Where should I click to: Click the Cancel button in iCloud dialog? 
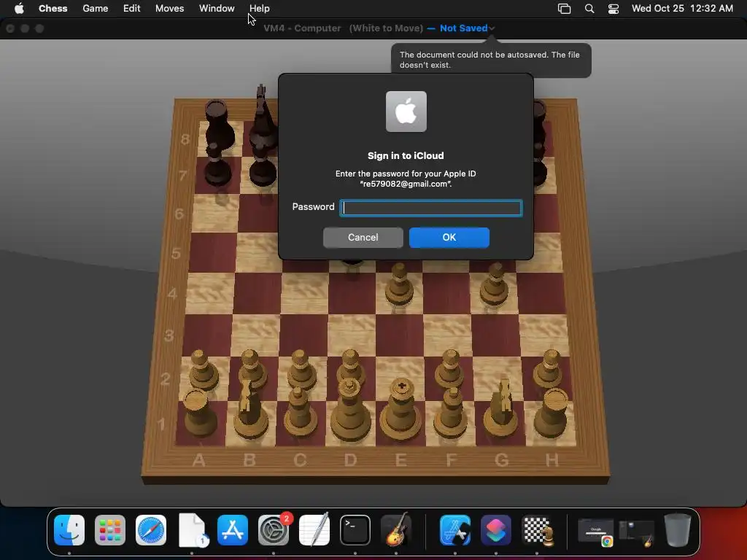tap(363, 237)
